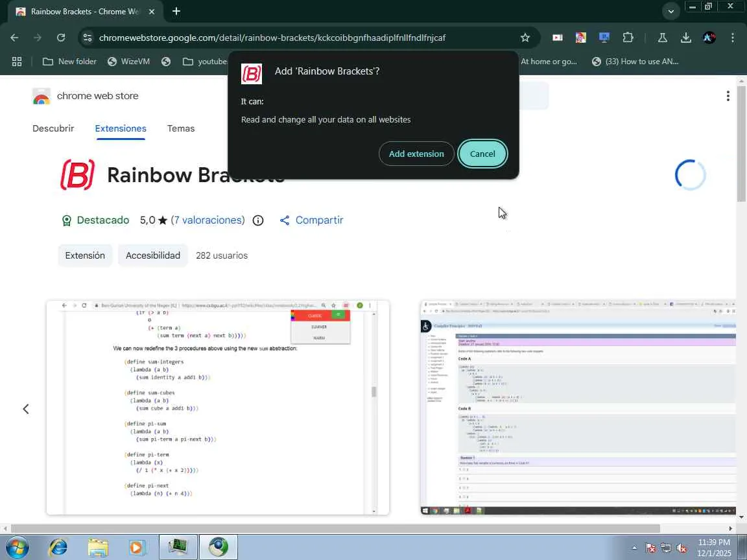This screenshot has height=560, width=747.
Task: Open the Chrome profile avatar
Action: [709, 38]
